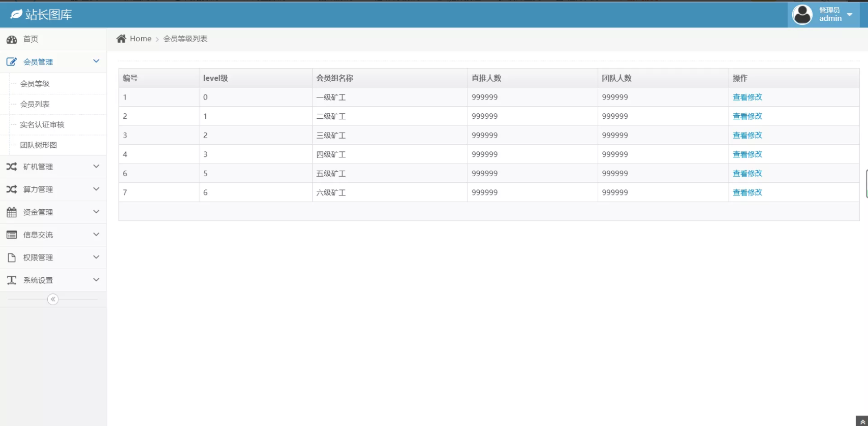This screenshot has height=426, width=868.
Task: Click the dashboard icon beside 首页
Action: pos(12,39)
